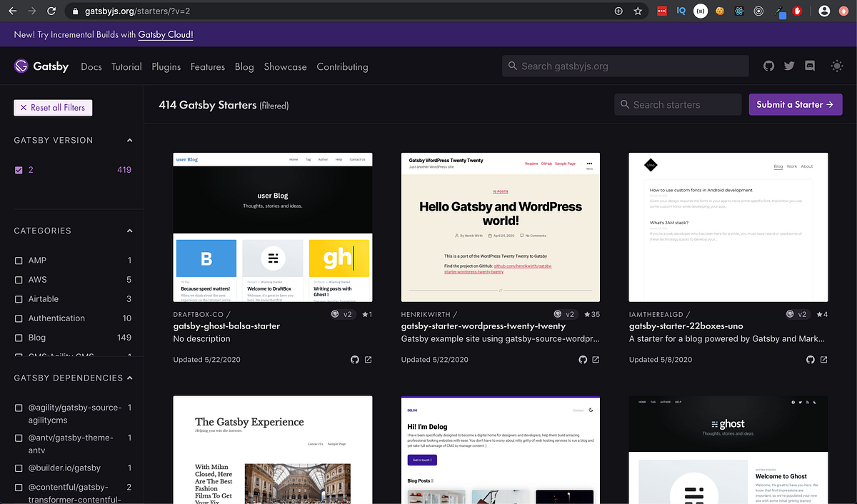Click Reset all Filters
Viewport: 857px width, 504px height.
tap(53, 107)
